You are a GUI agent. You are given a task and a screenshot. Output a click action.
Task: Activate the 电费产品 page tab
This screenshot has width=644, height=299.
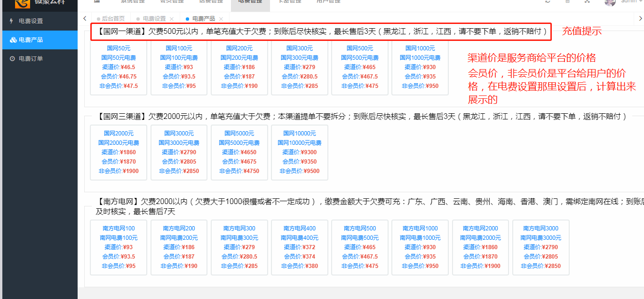click(x=203, y=19)
